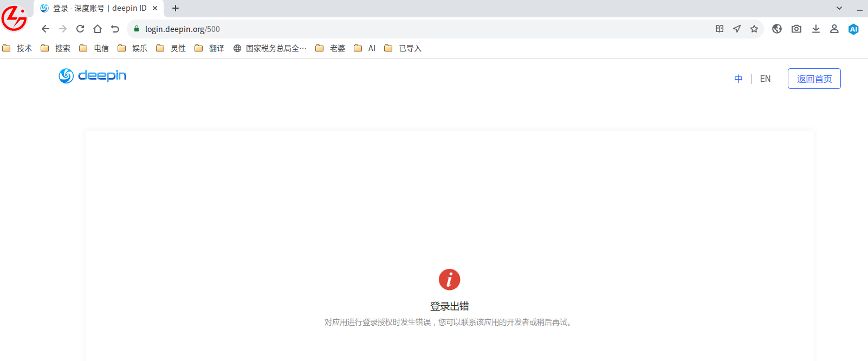868x361 pixels.
Task: Switch language to EN
Action: (x=765, y=79)
